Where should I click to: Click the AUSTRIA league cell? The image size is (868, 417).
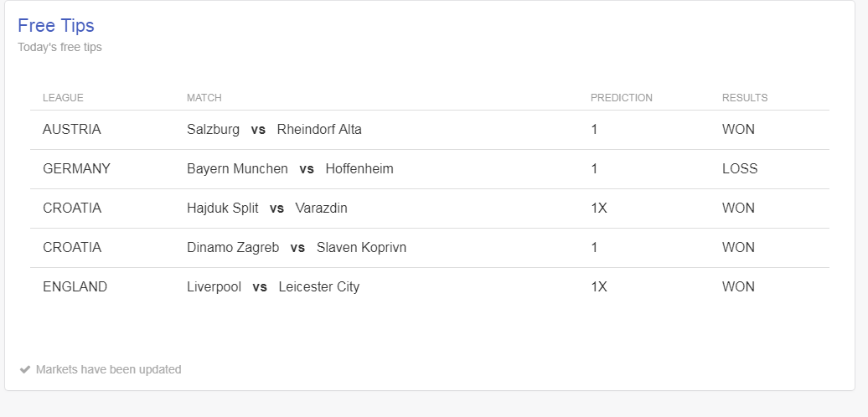[72, 130]
